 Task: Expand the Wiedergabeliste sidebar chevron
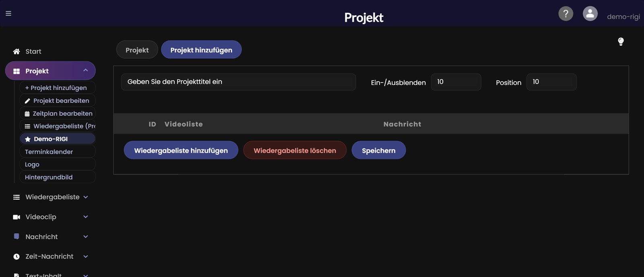click(85, 197)
